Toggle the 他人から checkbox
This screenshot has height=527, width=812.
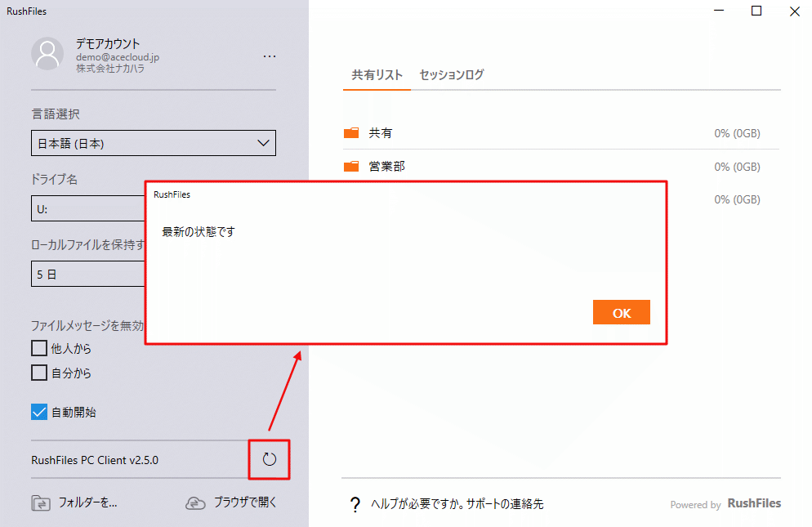click(x=39, y=348)
